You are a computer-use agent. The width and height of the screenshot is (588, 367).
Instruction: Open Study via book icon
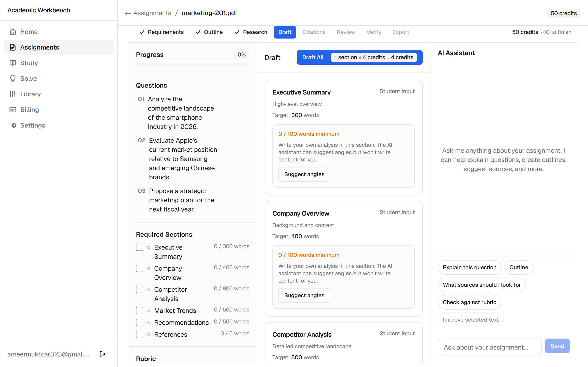(x=13, y=63)
